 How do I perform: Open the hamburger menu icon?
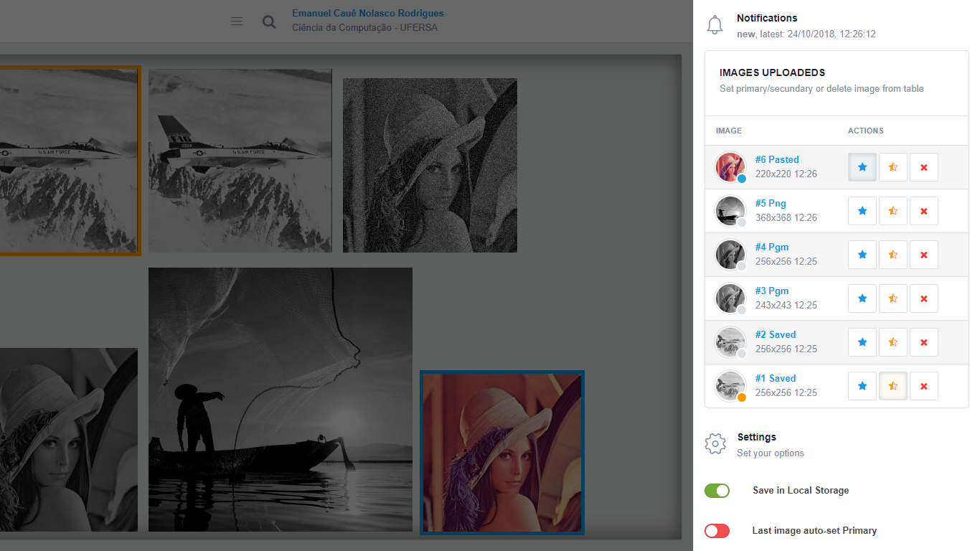pyautogui.click(x=236, y=22)
